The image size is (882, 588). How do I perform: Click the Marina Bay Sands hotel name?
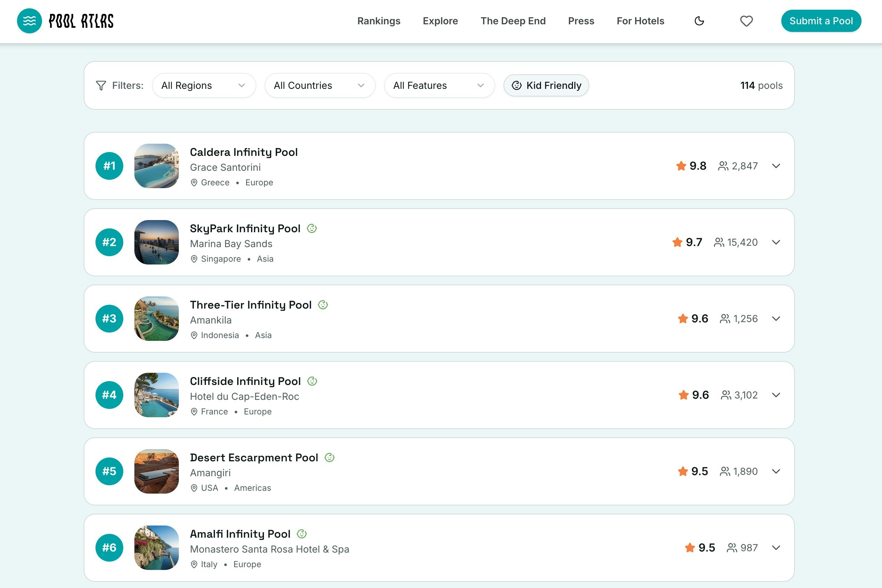point(231,244)
